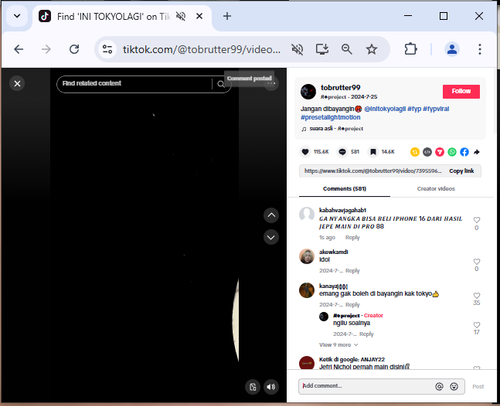Open akuwkamdt commenter's avatar
500x406 pixels.
coord(307,256)
